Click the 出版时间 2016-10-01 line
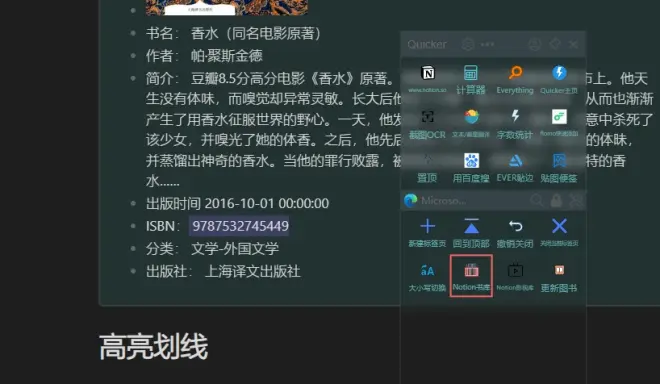Image resolution: width=660 pixels, height=384 pixels. (x=237, y=203)
